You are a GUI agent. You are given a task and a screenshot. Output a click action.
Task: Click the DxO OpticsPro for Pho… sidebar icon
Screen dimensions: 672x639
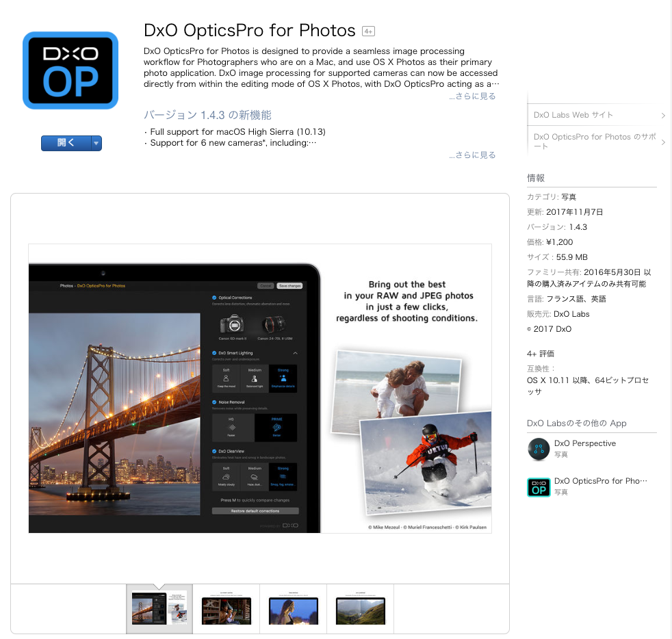pos(539,487)
